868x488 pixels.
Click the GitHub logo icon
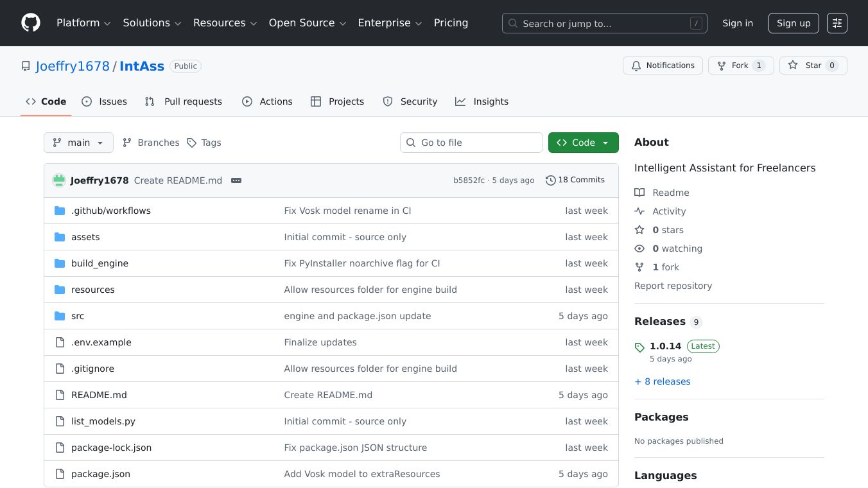pos(31,23)
